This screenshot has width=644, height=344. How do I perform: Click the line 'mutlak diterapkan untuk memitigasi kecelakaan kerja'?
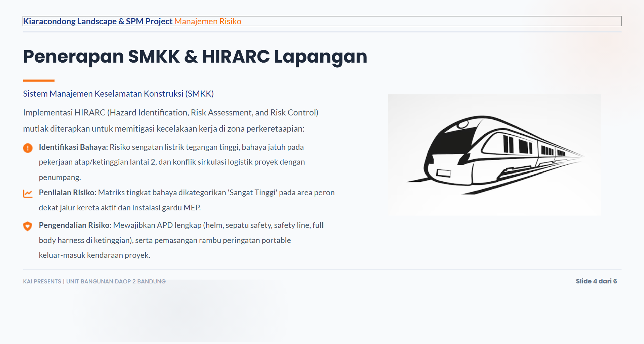[x=164, y=129]
